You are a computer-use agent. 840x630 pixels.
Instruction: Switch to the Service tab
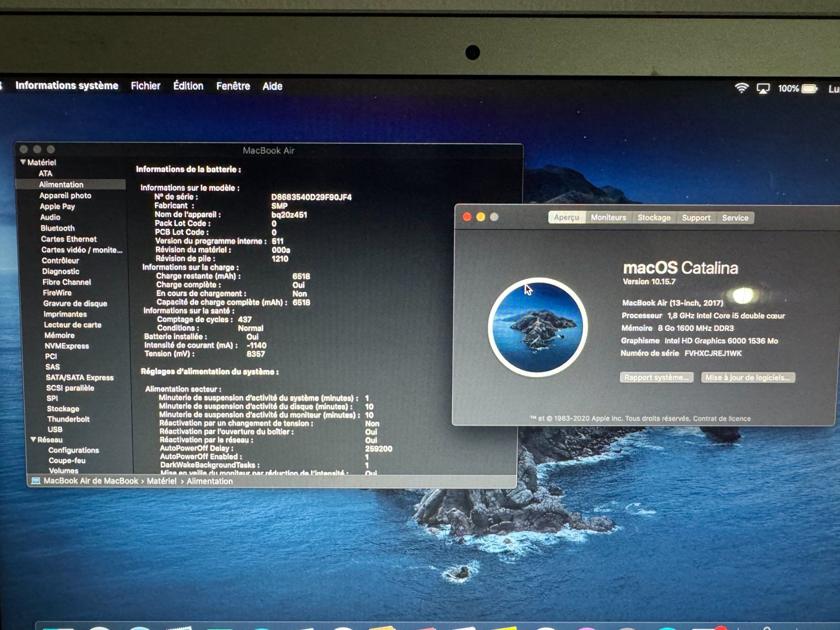pyautogui.click(x=735, y=218)
